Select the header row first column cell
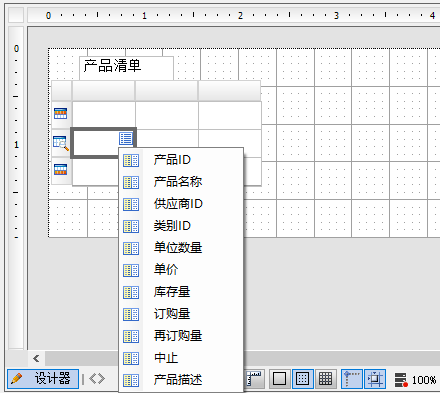 click(104, 115)
